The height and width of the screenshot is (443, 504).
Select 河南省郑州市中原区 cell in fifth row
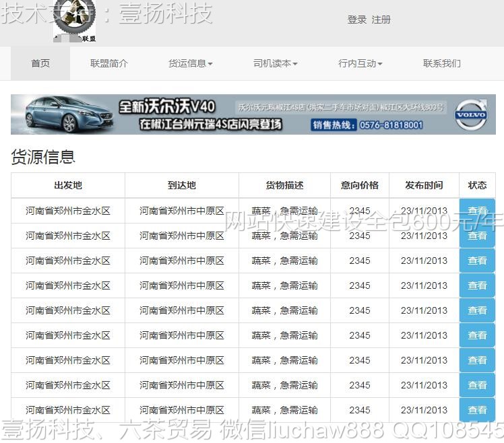[x=182, y=310]
